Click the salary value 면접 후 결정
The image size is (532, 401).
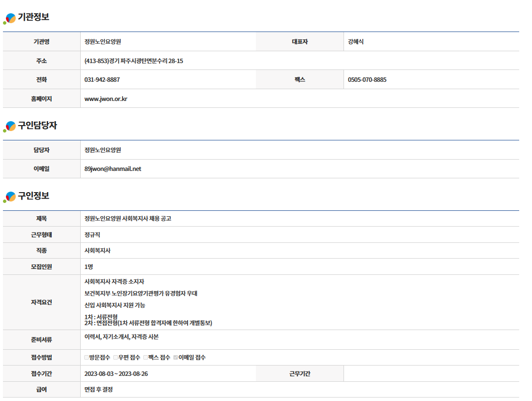tap(98, 389)
